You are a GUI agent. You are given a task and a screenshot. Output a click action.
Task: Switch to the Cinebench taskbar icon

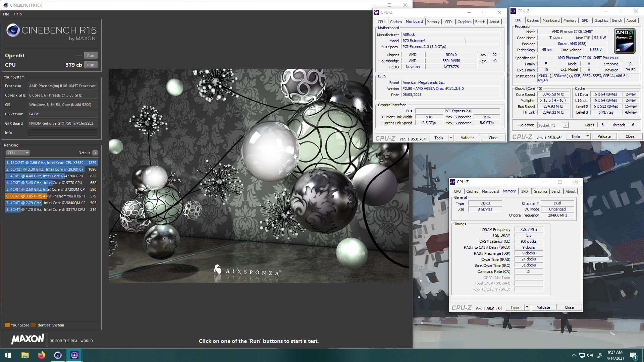pos(58,355)
